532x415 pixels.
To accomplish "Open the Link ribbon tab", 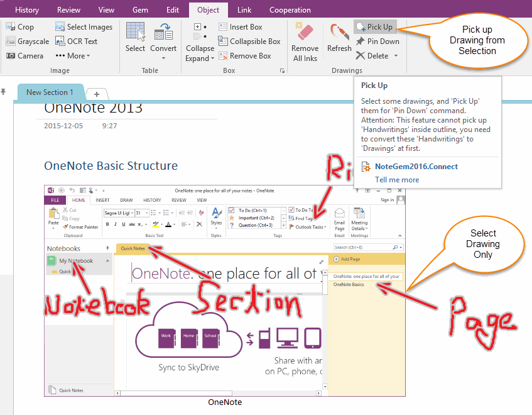I will click(x=244, y=10).
